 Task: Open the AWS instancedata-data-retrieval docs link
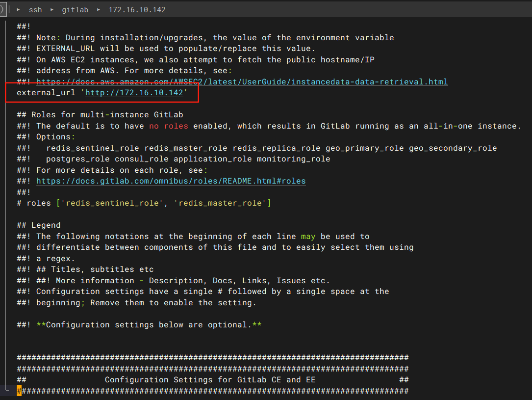click(242, 82)
